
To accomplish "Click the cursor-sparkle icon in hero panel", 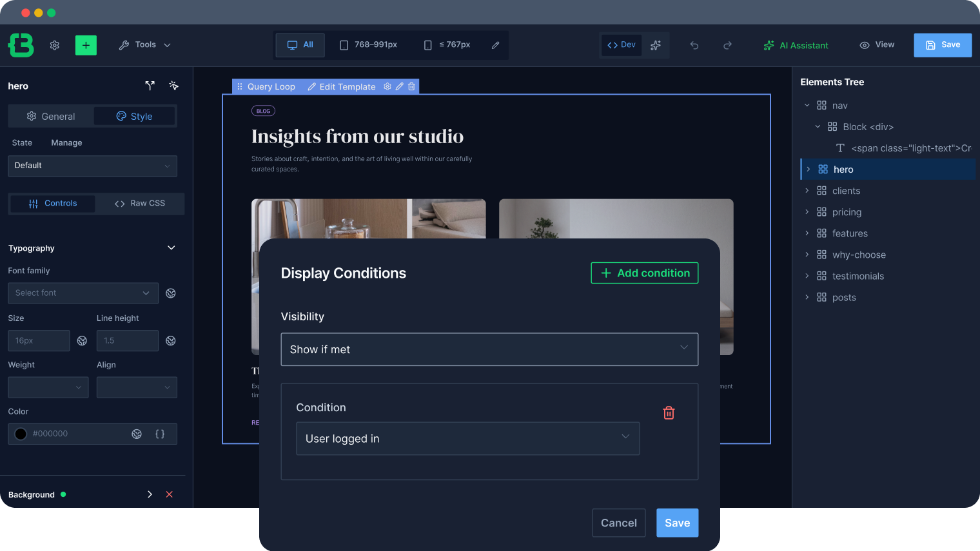I will [173, 86].
